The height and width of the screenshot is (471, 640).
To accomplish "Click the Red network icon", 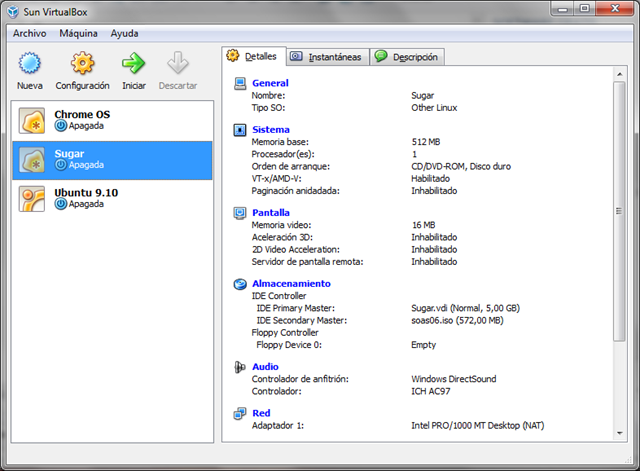I will coord(240,413).
